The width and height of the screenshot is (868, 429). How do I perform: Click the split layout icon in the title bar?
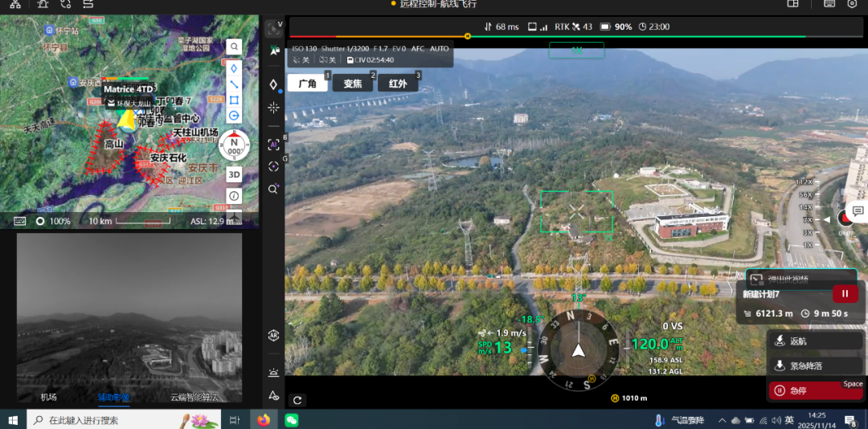click(792, 3)
